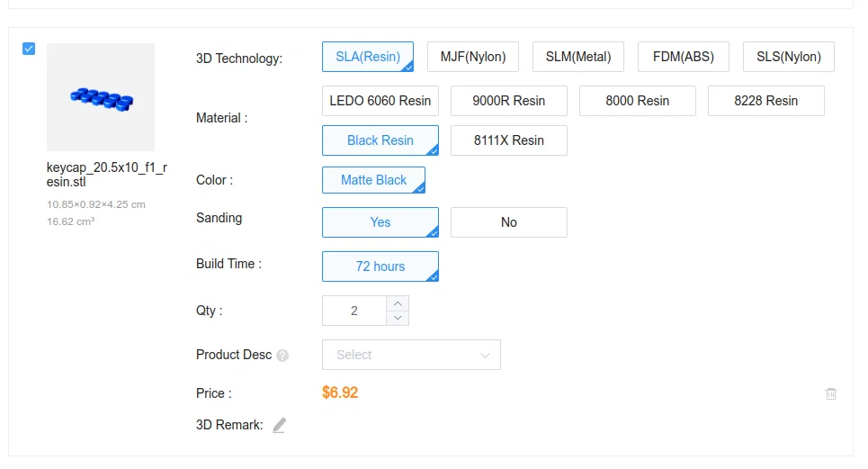Choose 8111X Resin material
The height and width of the screenshot is (469, 868).
pos(509,140)
